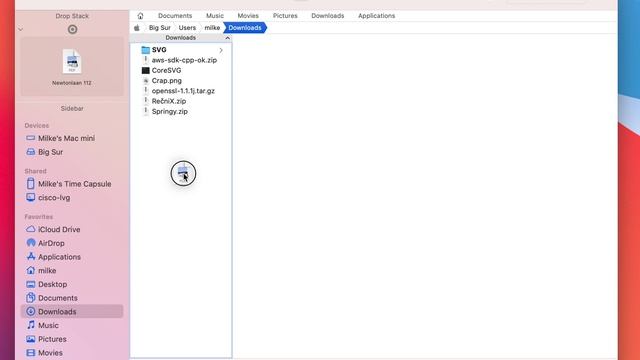640x360 pixels.
Task: Open Milke's Mac mini in sidebar
Action: [66, 138]
